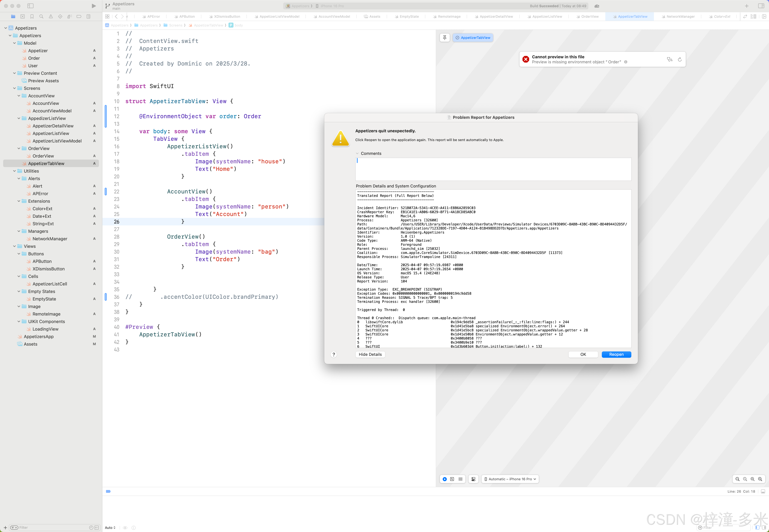This screenshot has height=532, width=769.
Task: Zoom in the preview canvas
Action: click(760, 479)
